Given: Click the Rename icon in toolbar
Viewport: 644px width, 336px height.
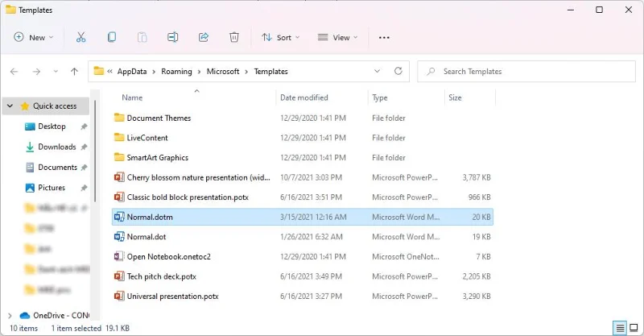Looking at the screenshot, I should 172,37.
